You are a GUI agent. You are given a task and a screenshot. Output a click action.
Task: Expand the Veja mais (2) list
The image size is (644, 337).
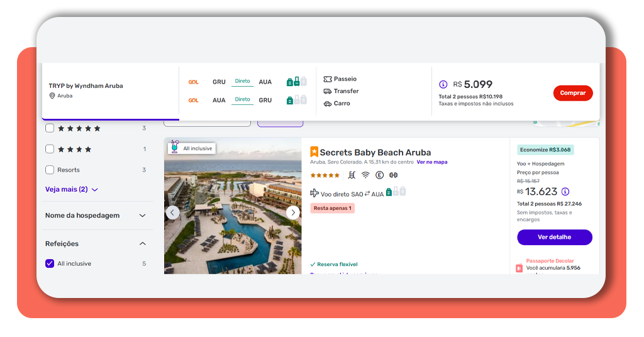coord(71,189)
